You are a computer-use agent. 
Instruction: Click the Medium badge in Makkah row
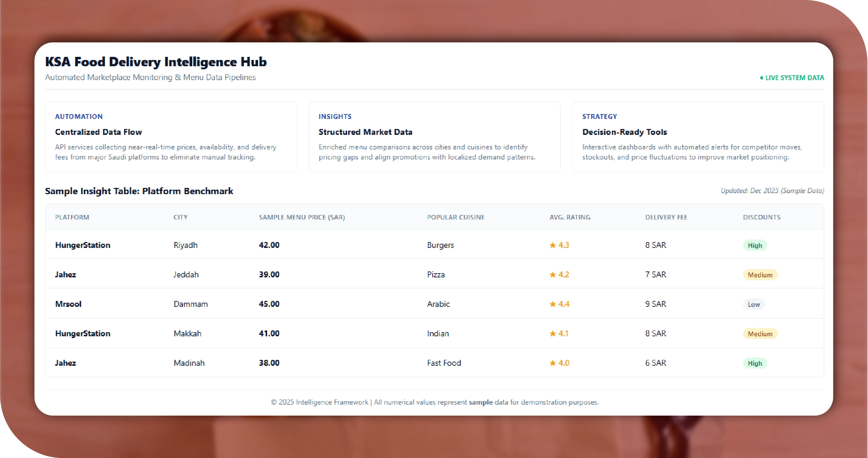[x=760, y=334]
